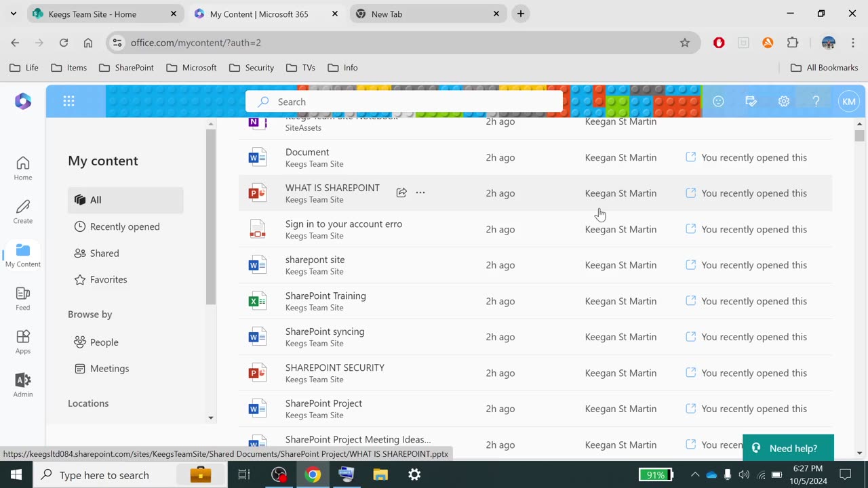Open the Security bookmarks folder
Image resolution: width=868 pixels, height=488 pixels.
click(252, 68)
